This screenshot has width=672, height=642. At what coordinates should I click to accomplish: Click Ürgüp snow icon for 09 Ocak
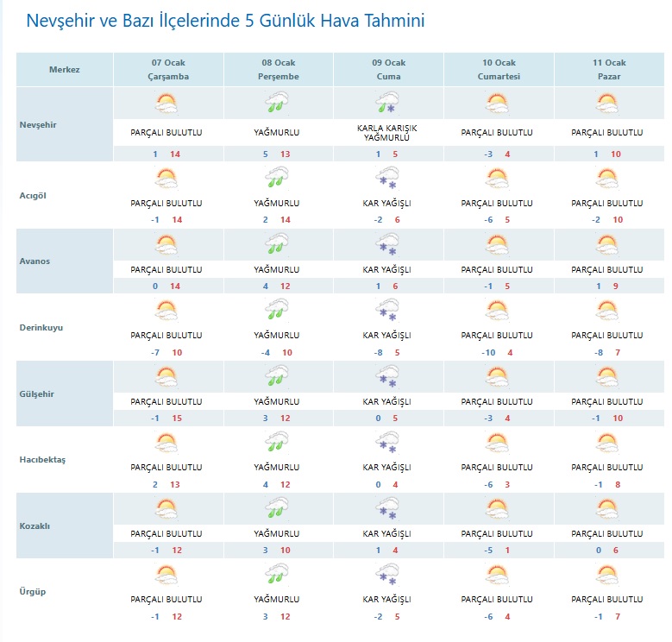[x=386, y=575]
